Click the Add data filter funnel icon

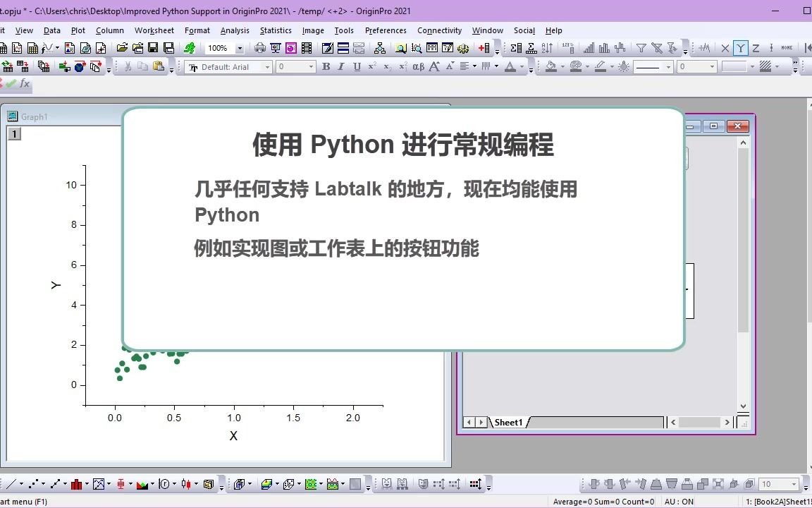point(641,48)
